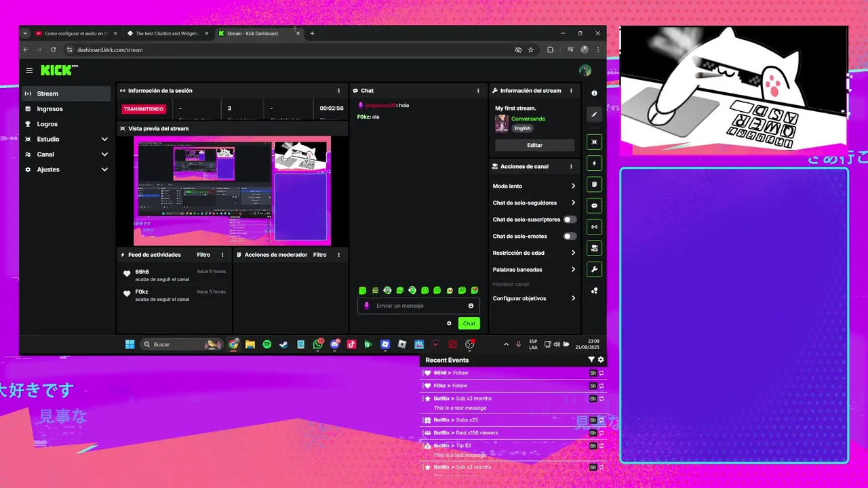Bookmark page with the star icon
This screenshot has width=868, height=488.
click(530, 49)
